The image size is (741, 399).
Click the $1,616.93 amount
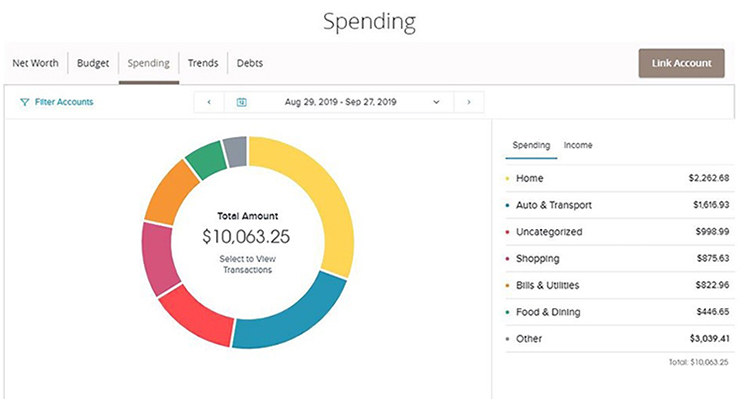click(x=711, y=205)
